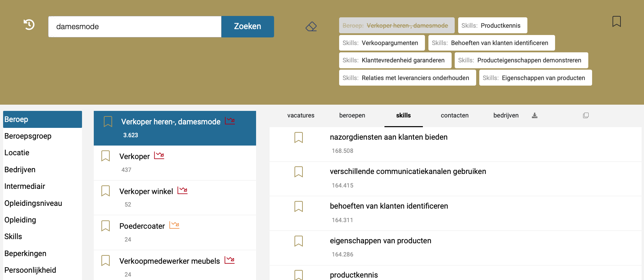Click the count 3.623
The height and width of the screenshot is (280, 644).
(130, 135)
